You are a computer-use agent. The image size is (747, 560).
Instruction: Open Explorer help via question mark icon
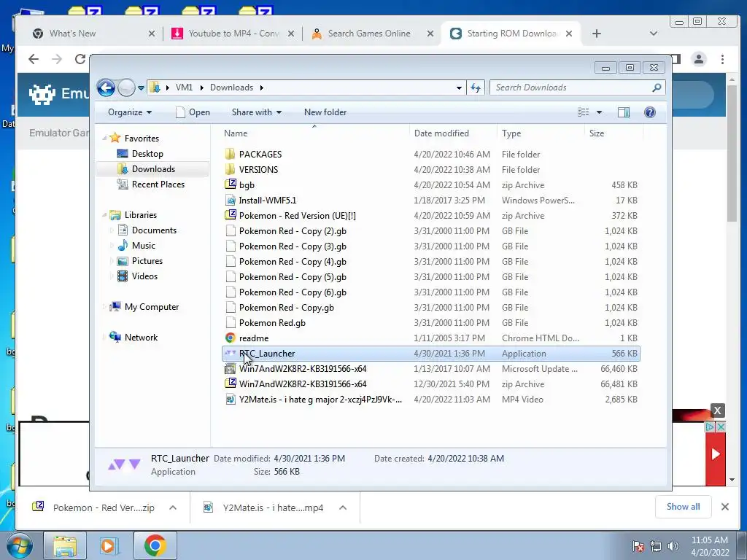(x=650, y=112)
